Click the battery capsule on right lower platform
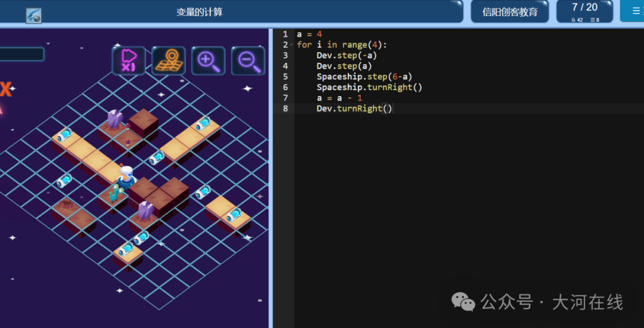This screenshot has height=328, width=644. click(234, 215)
